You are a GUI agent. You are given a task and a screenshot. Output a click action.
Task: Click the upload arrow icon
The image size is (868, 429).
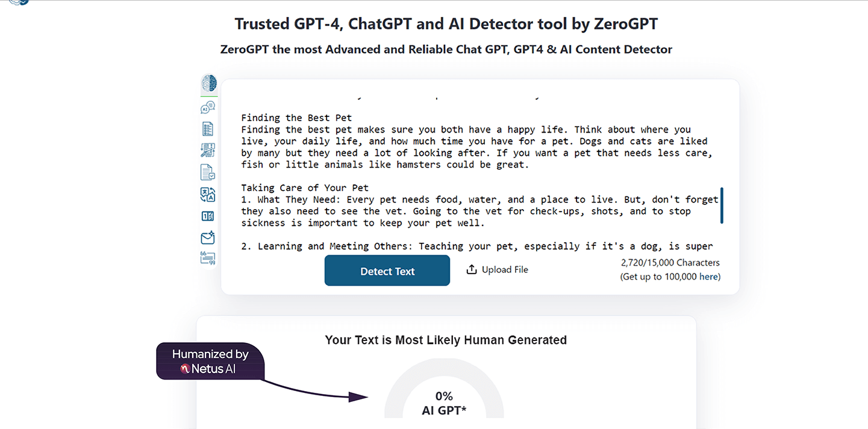pyautogui.click(x=472, y=269)
